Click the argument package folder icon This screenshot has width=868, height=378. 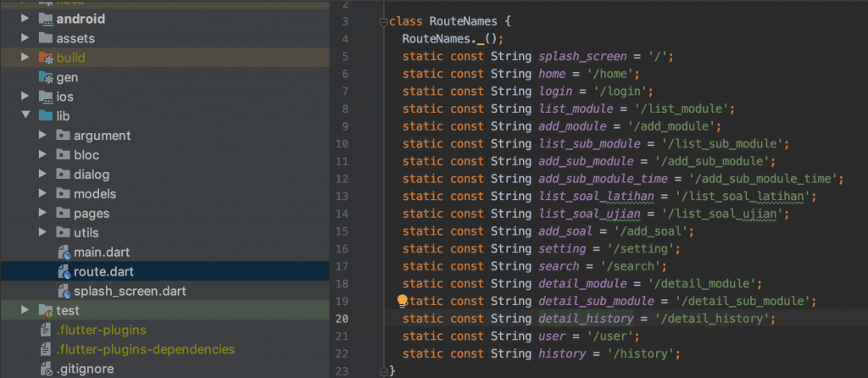point(64,135)
